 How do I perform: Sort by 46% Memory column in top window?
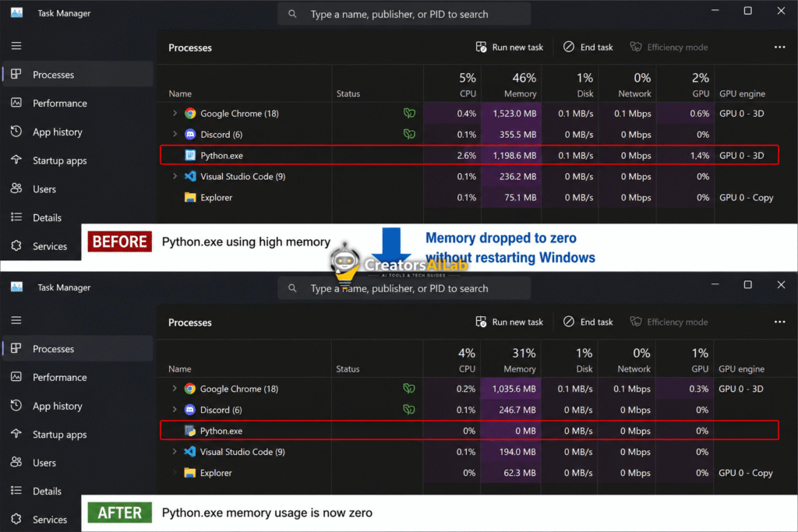(512, 84)
